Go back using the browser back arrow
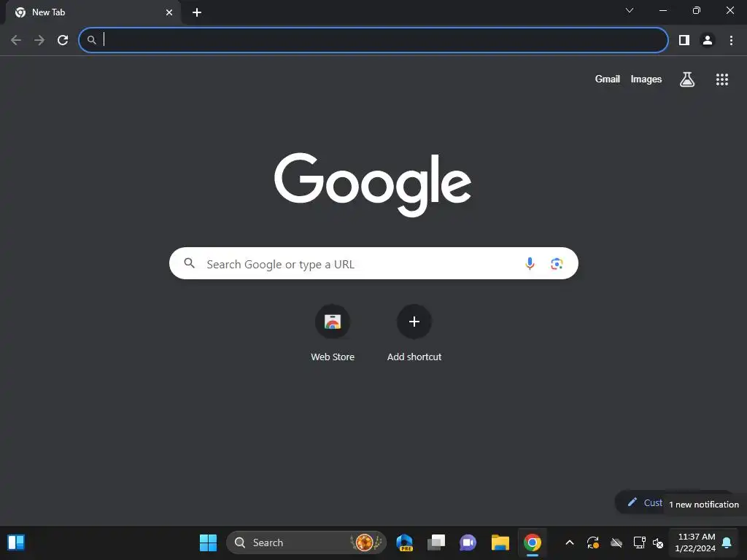 (x=16, y=40)
